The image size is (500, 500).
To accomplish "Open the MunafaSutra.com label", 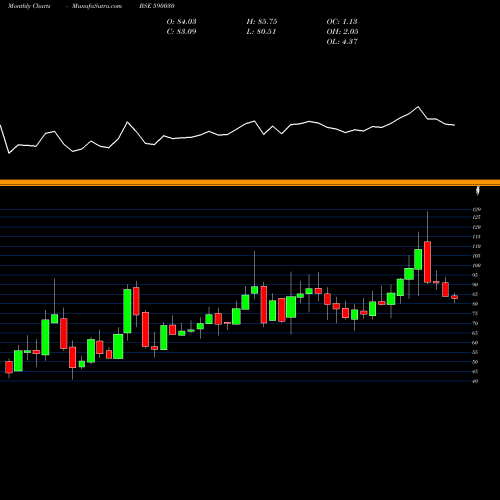I will [97, 6].
